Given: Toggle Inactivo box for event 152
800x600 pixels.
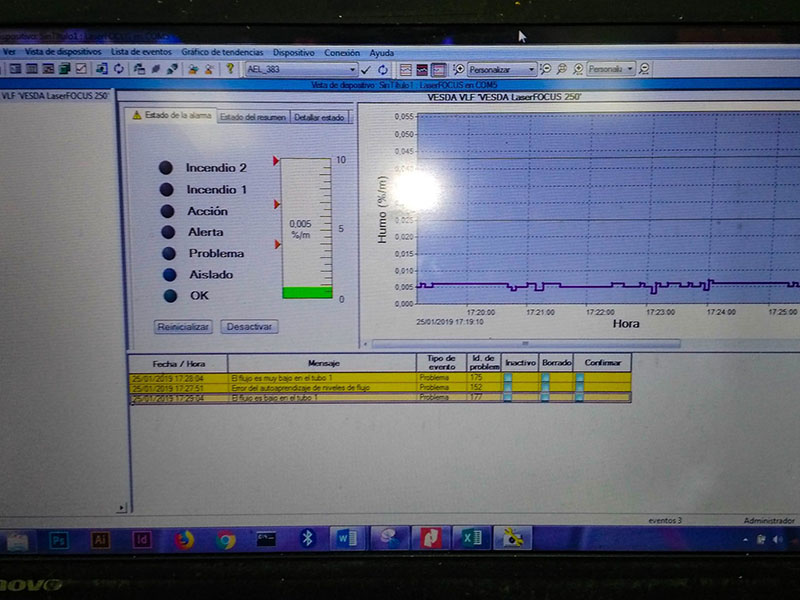Looking at the screenshot, I should (508, 388).
